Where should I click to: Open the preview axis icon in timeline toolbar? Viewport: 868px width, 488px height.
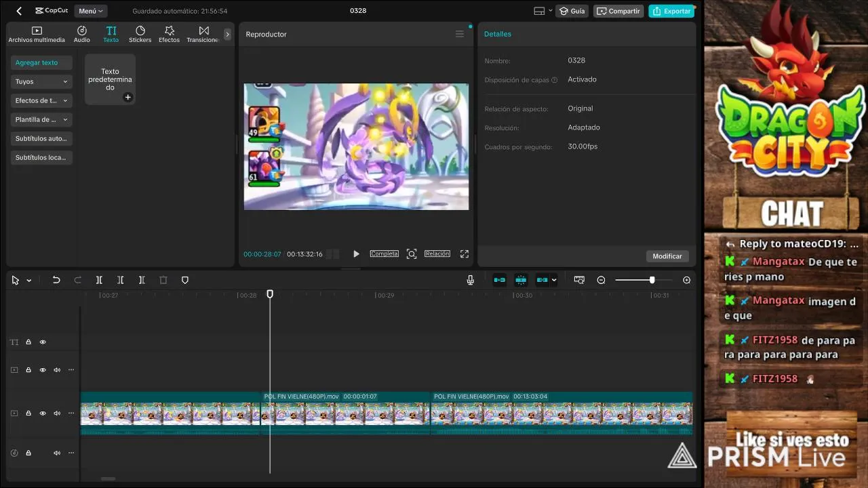(x=579, y=280)
